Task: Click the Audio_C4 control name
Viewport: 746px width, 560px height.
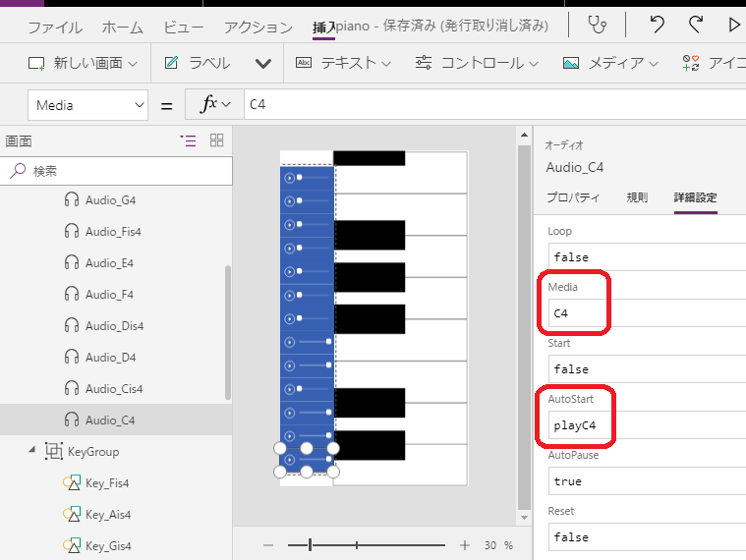Action: [x=575, y=167]
